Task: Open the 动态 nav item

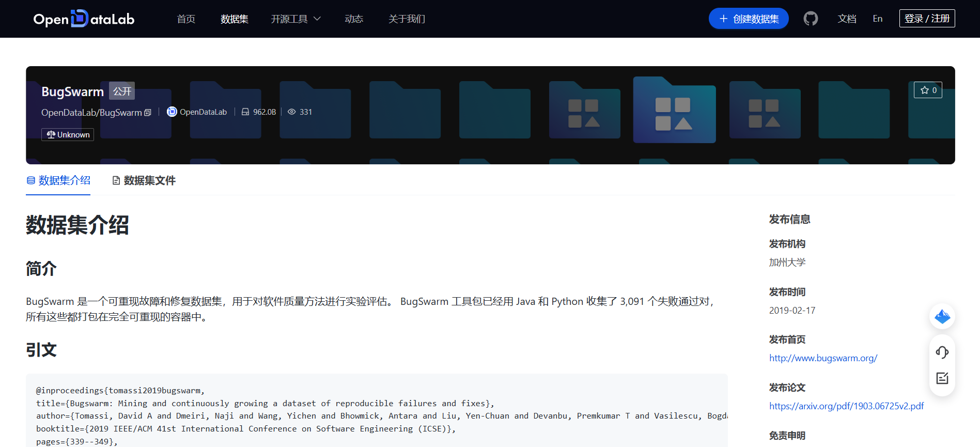Action: pyautogui.click(x=354, y=19)
